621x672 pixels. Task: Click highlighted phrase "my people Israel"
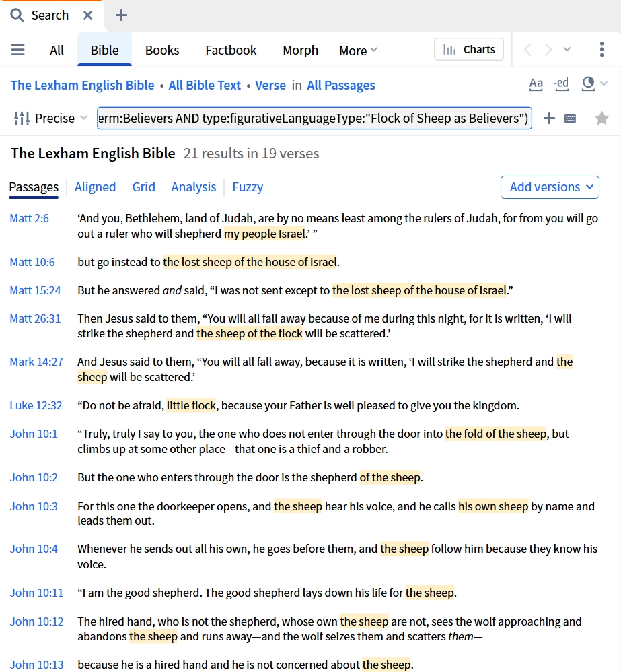coord(264,234)
